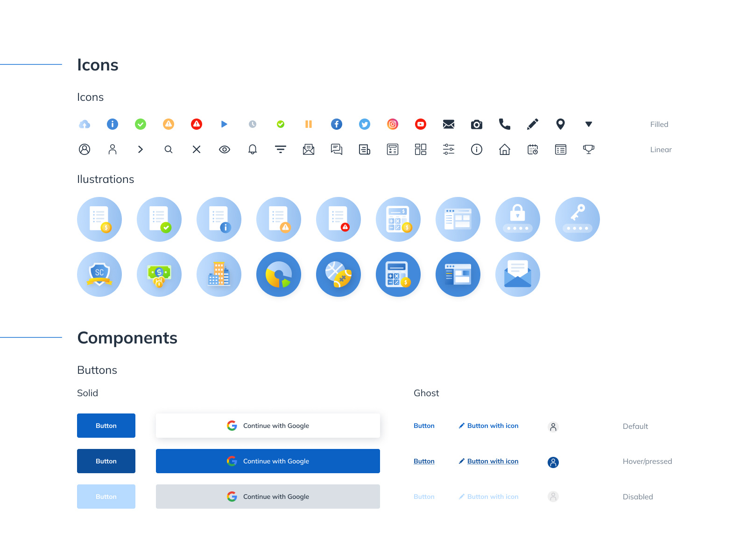The width and height of the screenshot is (747, 560).
Task: Click the green checkmark status icon
Action: click(x=140, y=124)
